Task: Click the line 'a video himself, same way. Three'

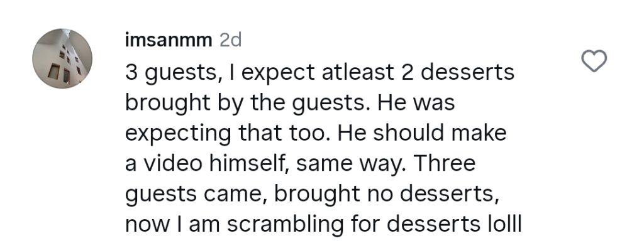Action: (300, 163)
